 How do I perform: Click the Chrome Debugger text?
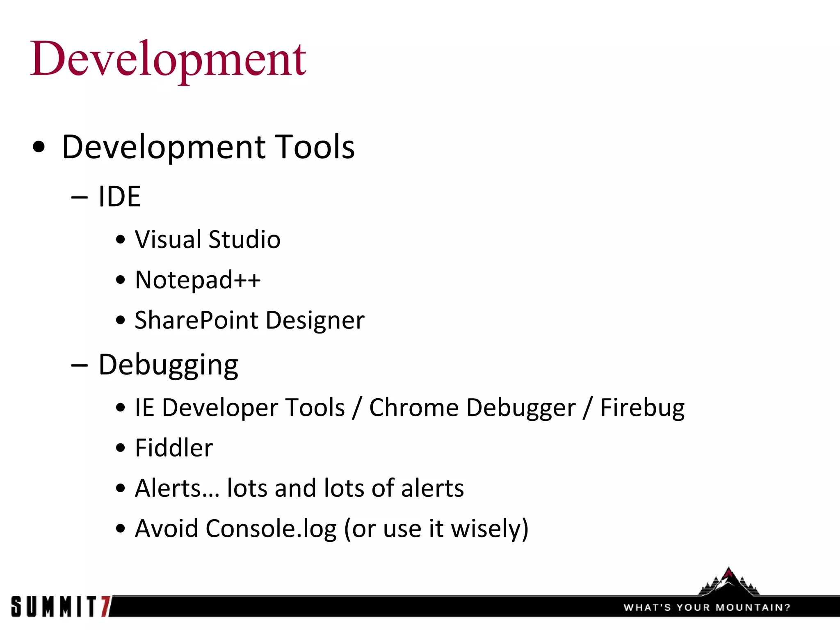tap(472, 408)
